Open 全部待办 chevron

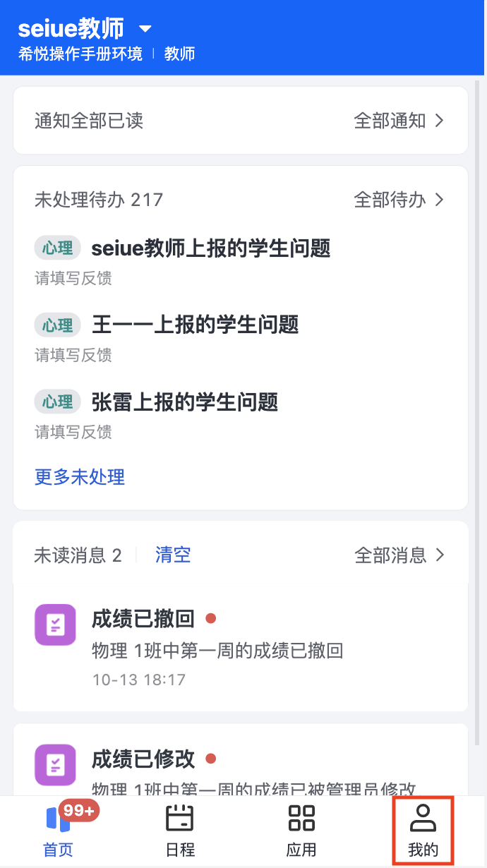click(x=439, y=200)
